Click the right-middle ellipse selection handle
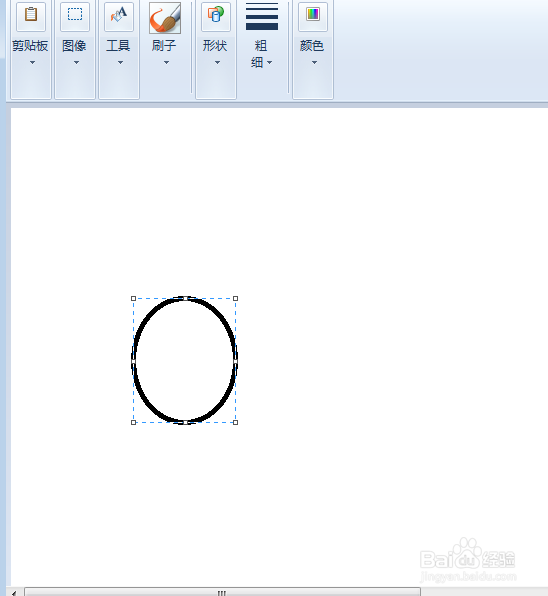The width and height of the screenshot is (548, 596). (x=236, y=360)
